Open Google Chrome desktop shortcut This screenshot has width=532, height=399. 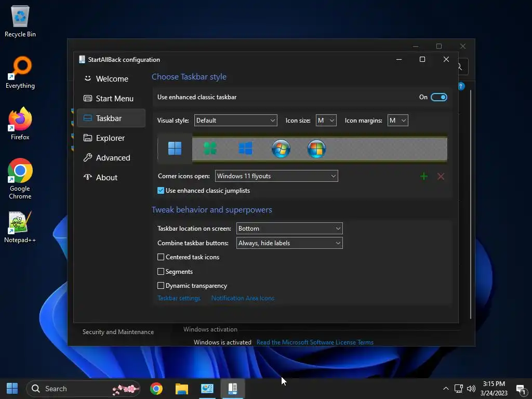(x=20, y=179)
